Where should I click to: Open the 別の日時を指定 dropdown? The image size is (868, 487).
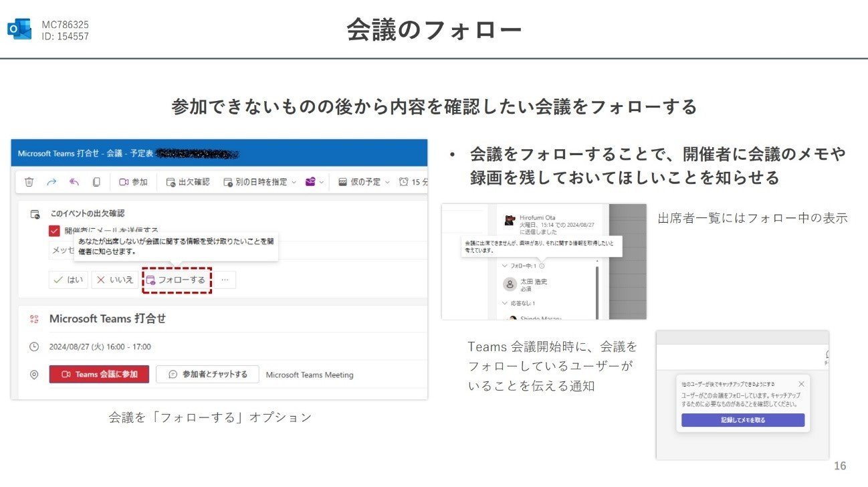pos(259,182)
